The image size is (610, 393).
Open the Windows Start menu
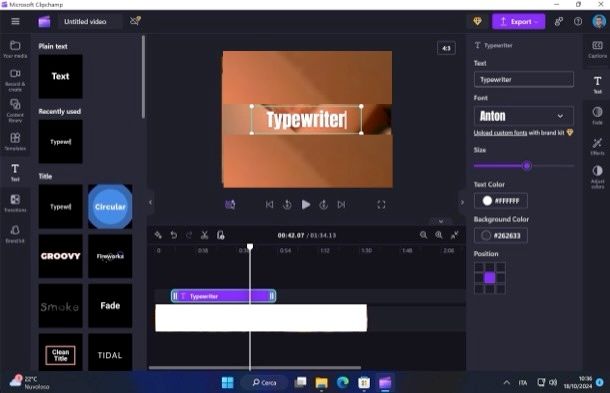[x=228, y=382]
